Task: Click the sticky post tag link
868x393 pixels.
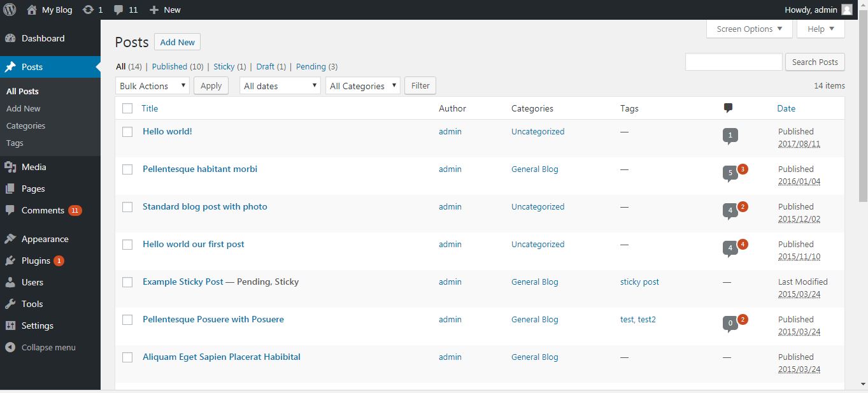Action: [639, 282]
